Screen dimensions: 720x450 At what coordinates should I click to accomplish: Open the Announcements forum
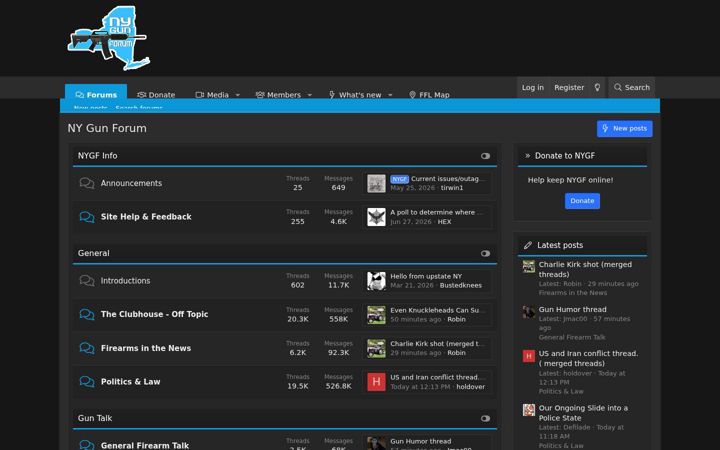(131, 183)
